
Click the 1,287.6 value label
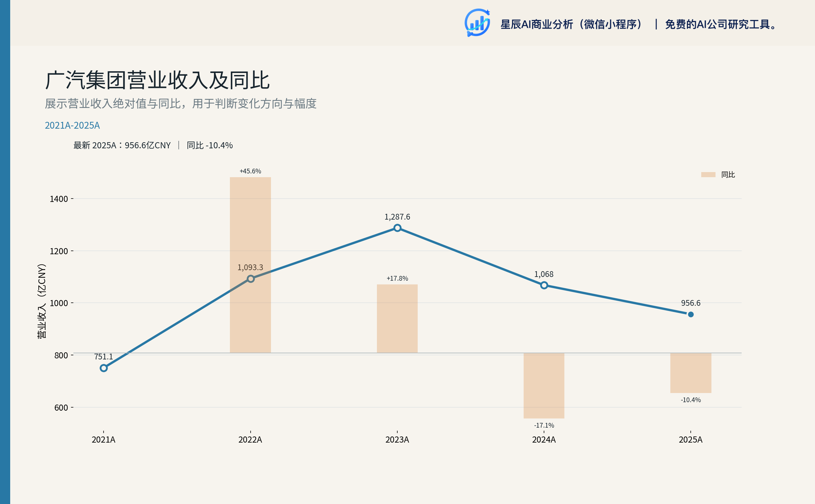[x=397, y=217]
